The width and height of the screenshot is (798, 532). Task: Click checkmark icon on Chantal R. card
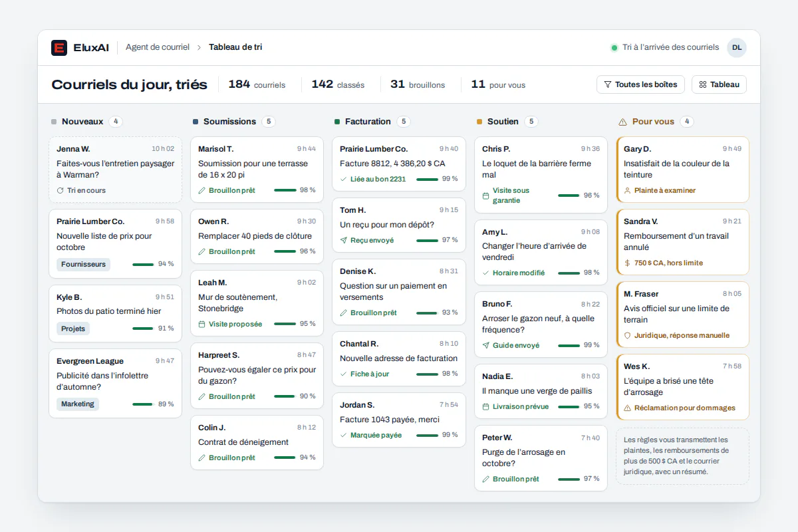pos(344,374)
